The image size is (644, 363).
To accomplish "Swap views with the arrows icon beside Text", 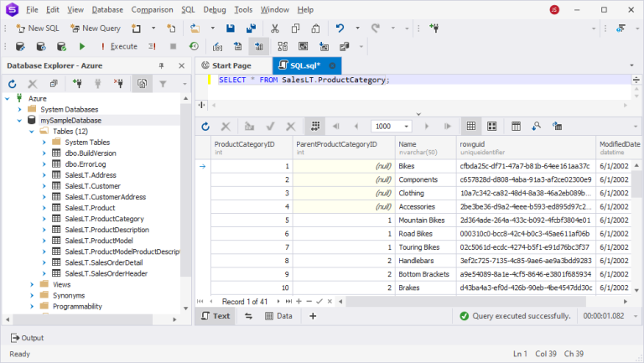I will pyautogui.click(x=248, y=316).
